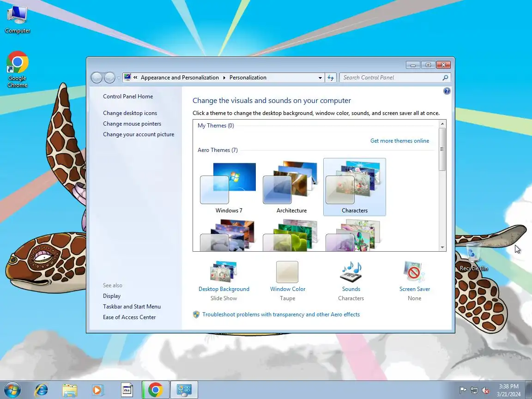The width and height of the screenshot is (532, 399).
Task: Open Screen Saver settings icon
Action: tap(414, 272)
